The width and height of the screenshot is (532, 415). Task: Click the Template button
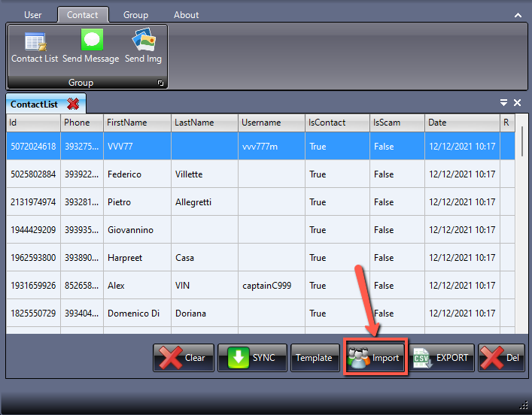[314, 358]
